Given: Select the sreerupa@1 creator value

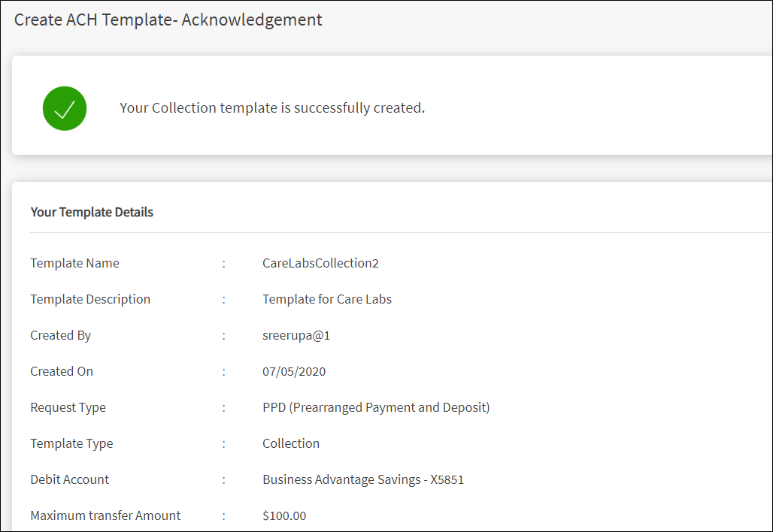Looking at the screenshot, I should tap(296, 335).
